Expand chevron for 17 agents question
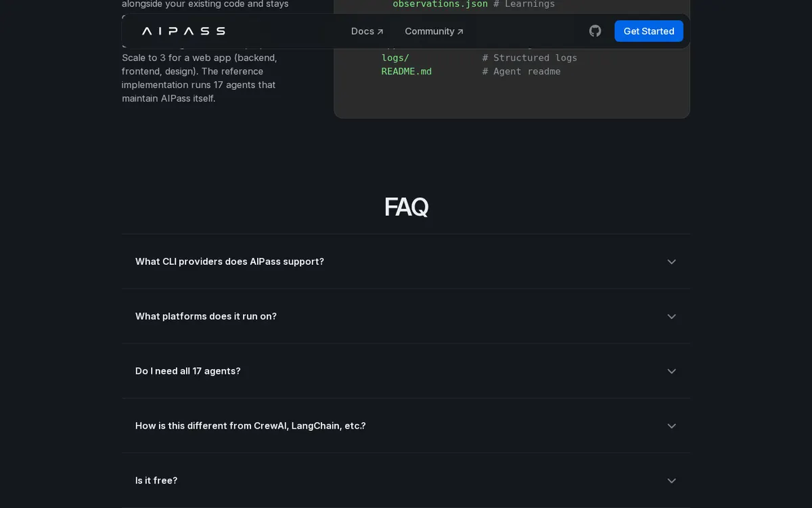This screenshot has height=508, width=812. [671, 371]
